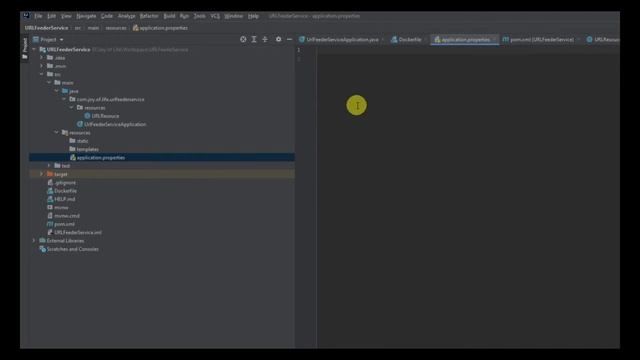Open the Navigate menu
This screenshot has width=640, height=360.
click(x=86, y=16)
